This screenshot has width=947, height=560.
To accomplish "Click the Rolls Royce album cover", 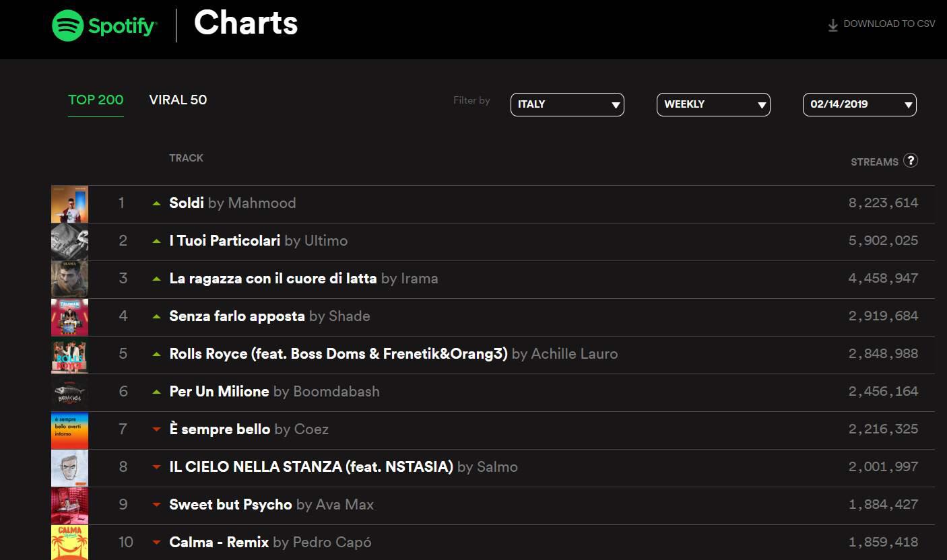I will (69, 355).
